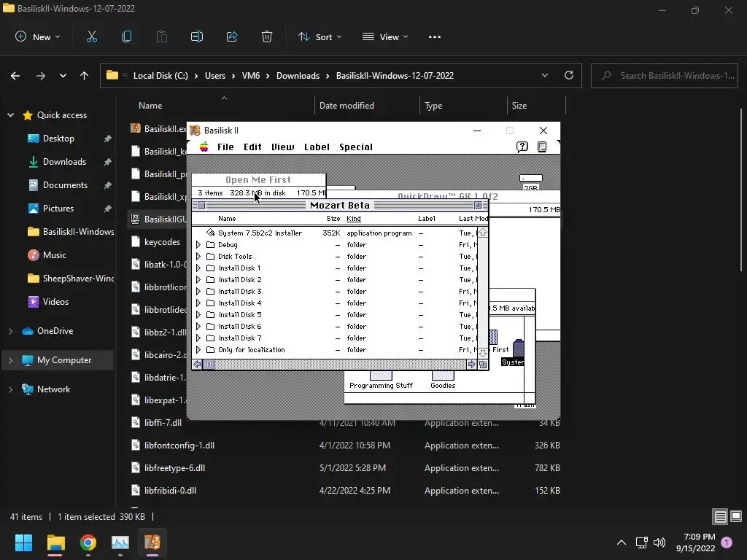
Task: Click the Help balloon icon in Mac menu bar
Action: coord(522,147)
